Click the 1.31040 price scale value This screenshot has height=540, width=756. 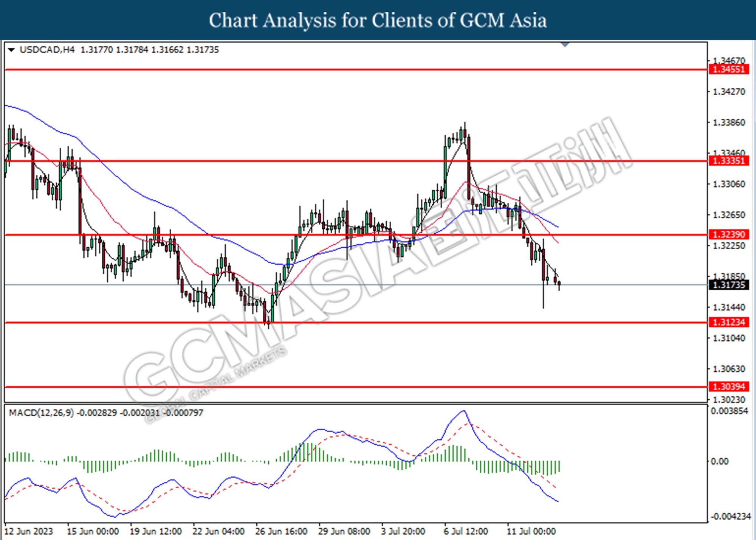(x=729, y=338)
